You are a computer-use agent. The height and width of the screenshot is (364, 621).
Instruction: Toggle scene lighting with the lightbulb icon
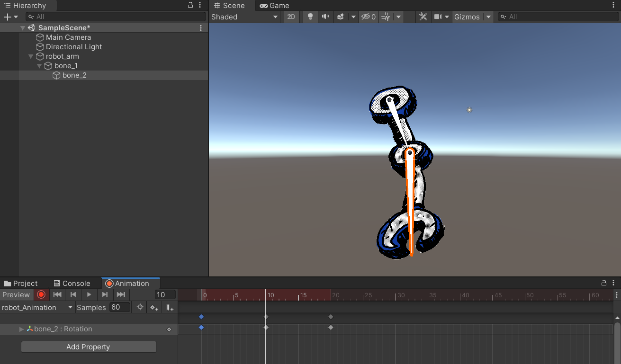(x=310, y=17)
